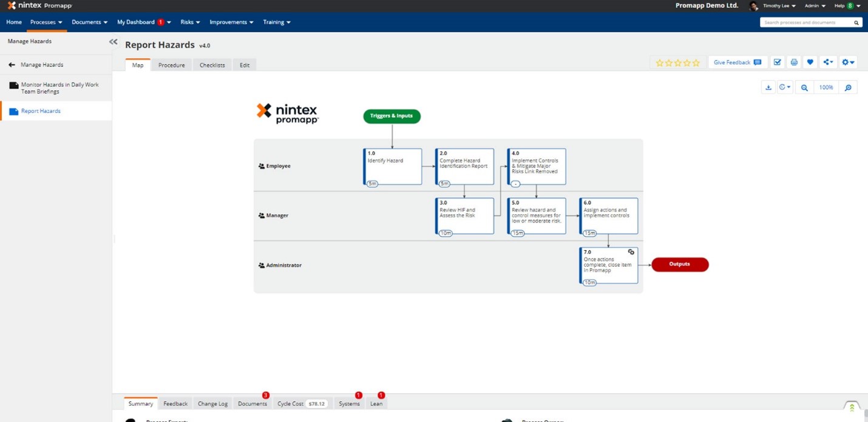The height and width of the screenshot is (422, 868).
Task: Select activity 2.0 Complete Hazard Identification Report
Action: [x=464, y=166]
